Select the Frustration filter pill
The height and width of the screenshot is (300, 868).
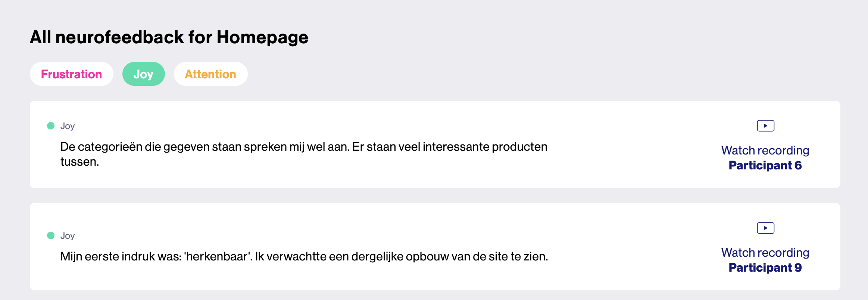[71, 74]
